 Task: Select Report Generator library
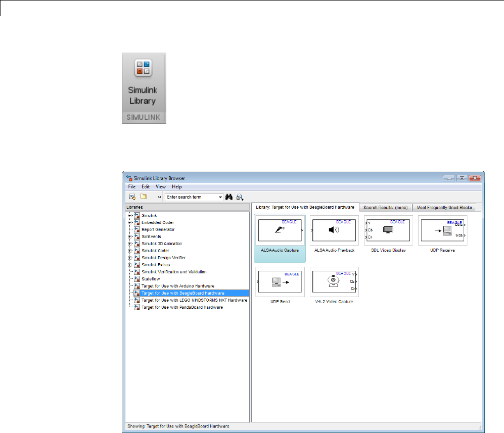[x=158, y=229]
